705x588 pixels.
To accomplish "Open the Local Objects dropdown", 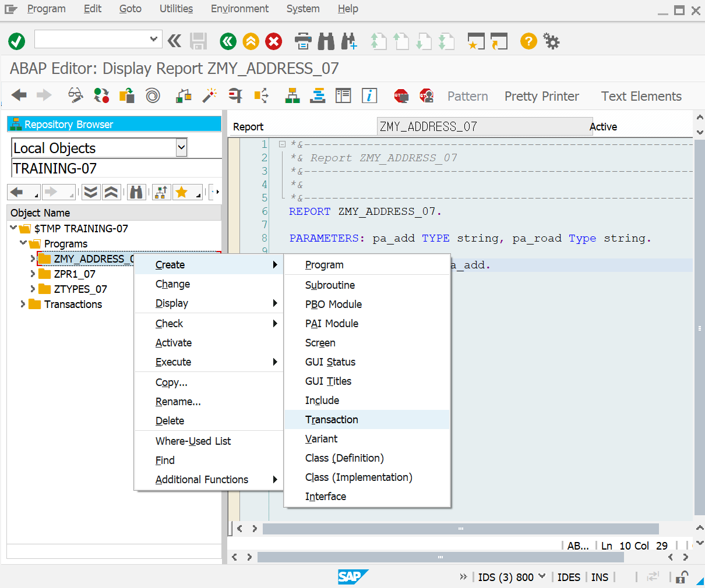I will click(181, 147).
